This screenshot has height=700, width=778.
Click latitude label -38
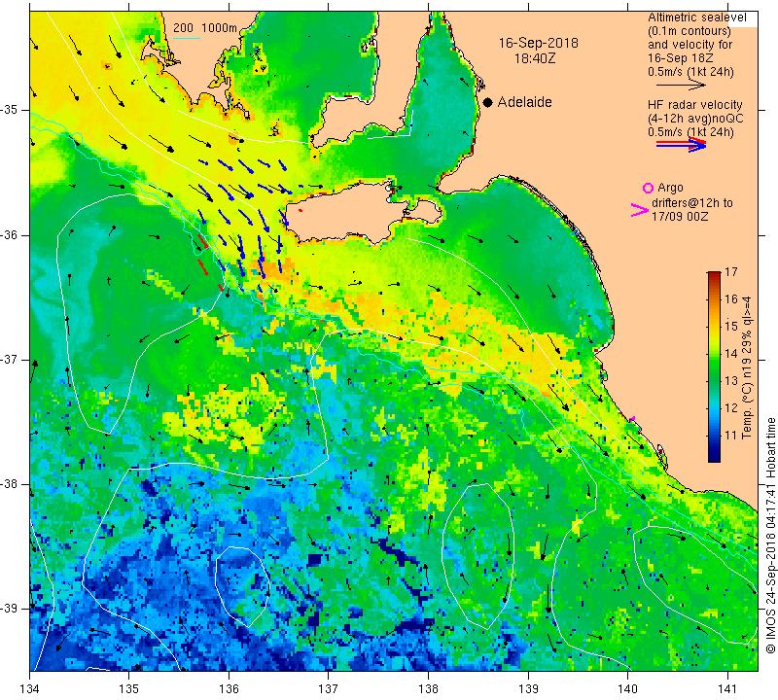tap(11, 484)
